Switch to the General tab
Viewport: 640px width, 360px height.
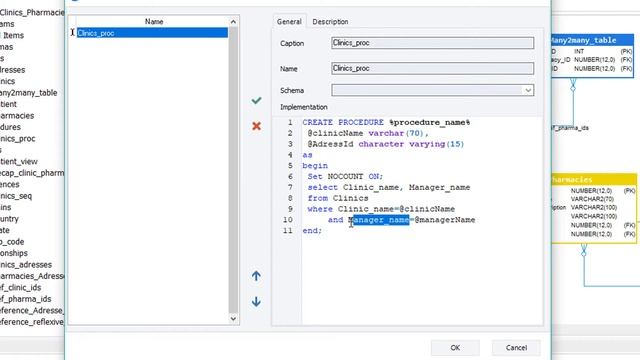[x=289, y=22]
